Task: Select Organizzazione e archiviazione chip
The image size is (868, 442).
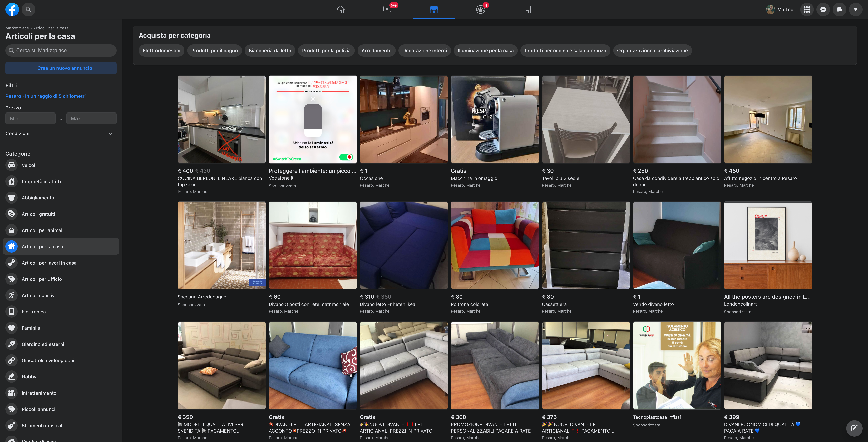Action: (652, 51)
